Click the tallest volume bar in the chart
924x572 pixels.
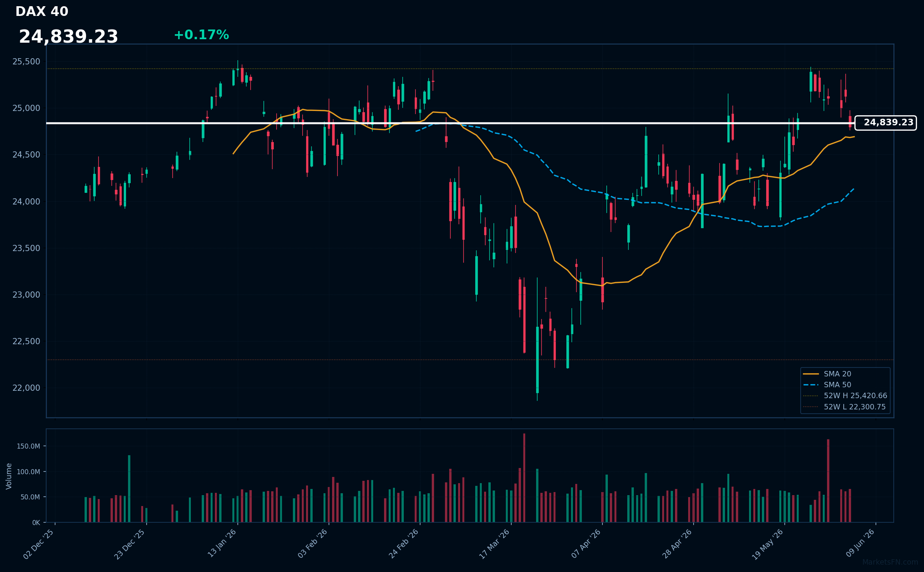(524, 478)
